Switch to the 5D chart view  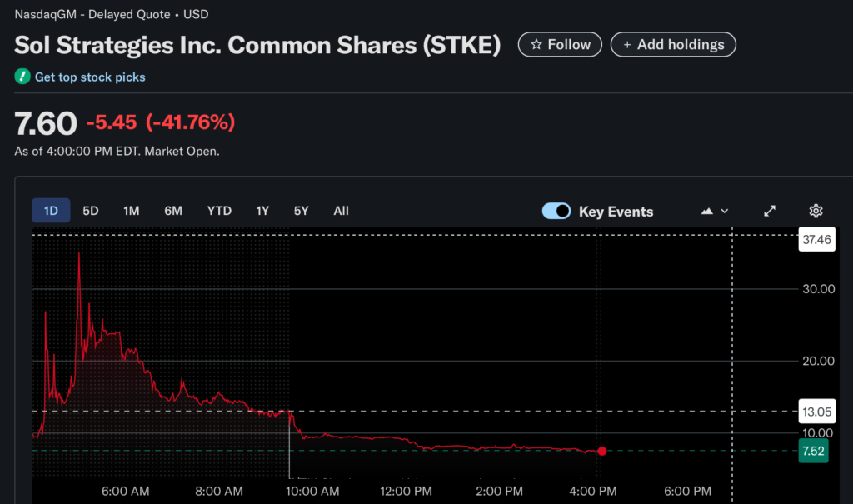point(90,211)
